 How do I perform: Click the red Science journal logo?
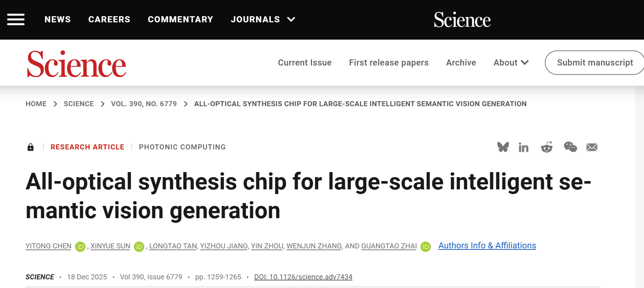(x=77, y=64)
